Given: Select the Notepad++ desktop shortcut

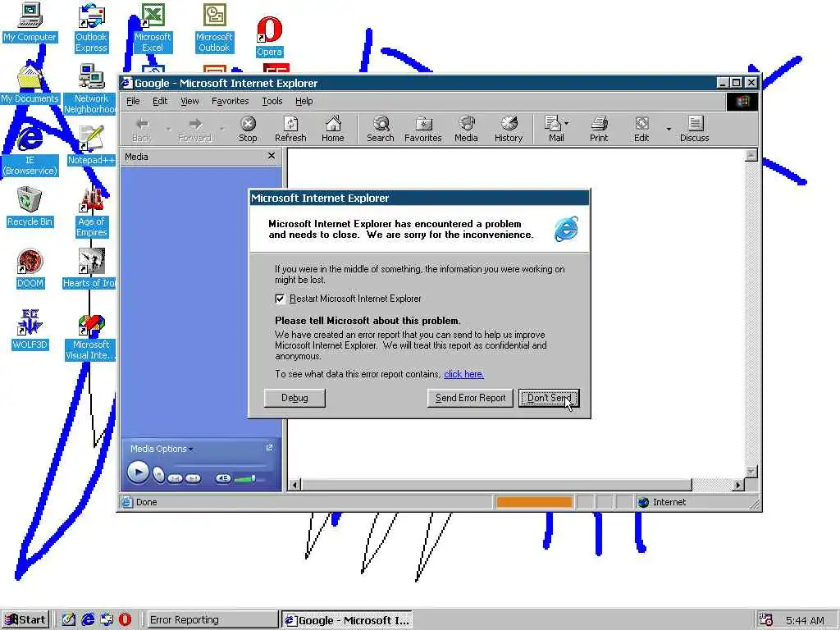Looking at the screenshot, I should (x=91, y=146).
